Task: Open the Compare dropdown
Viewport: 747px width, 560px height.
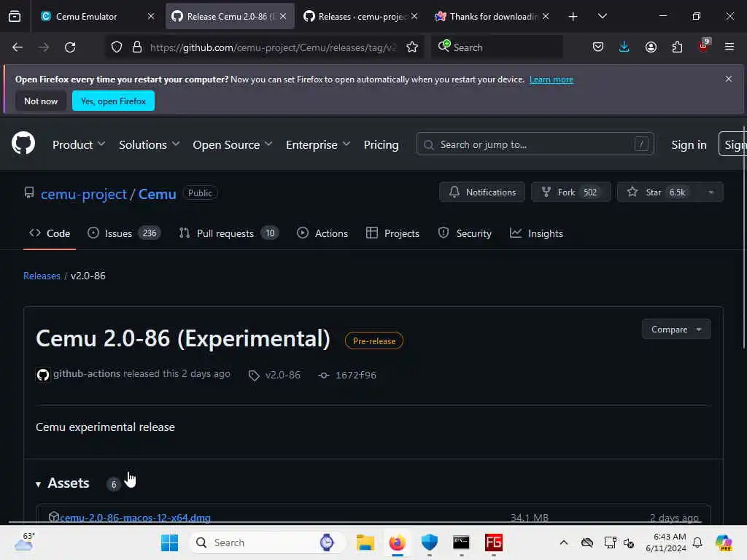Action: coord(676,329)
